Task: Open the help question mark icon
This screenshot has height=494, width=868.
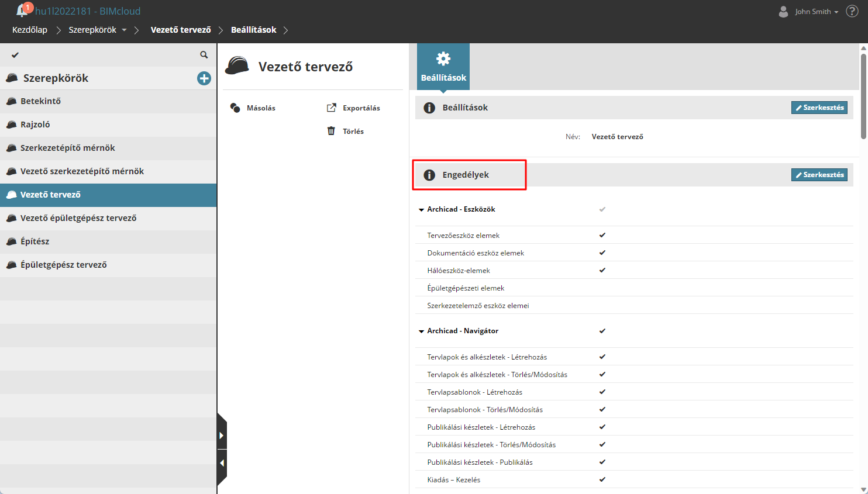Action: pyautogui.click(x=852, y=11)
